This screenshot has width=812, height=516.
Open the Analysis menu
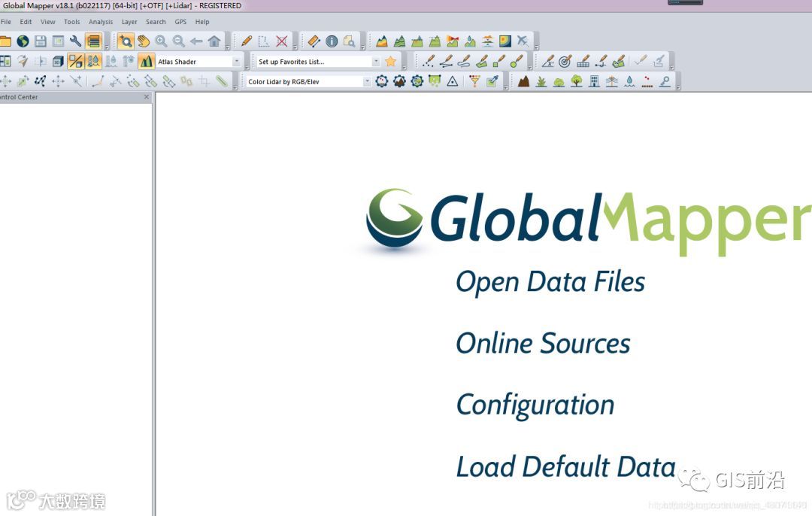101,22
